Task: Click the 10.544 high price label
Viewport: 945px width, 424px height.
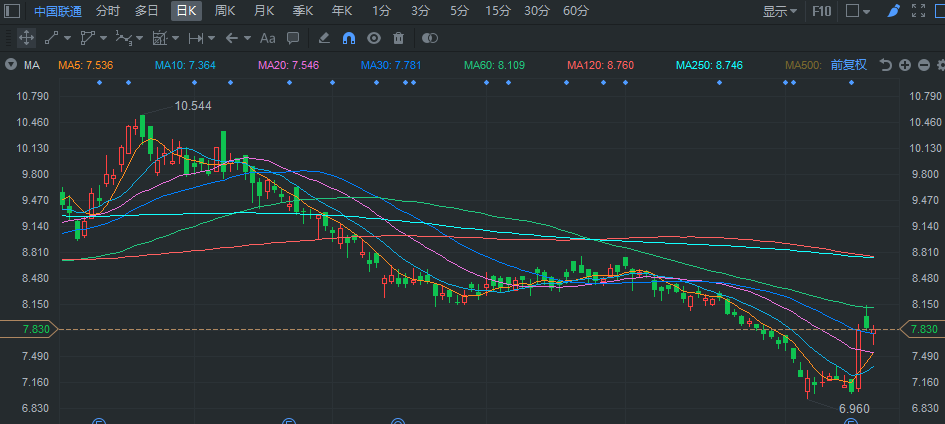Action: (x=193, y=106)
